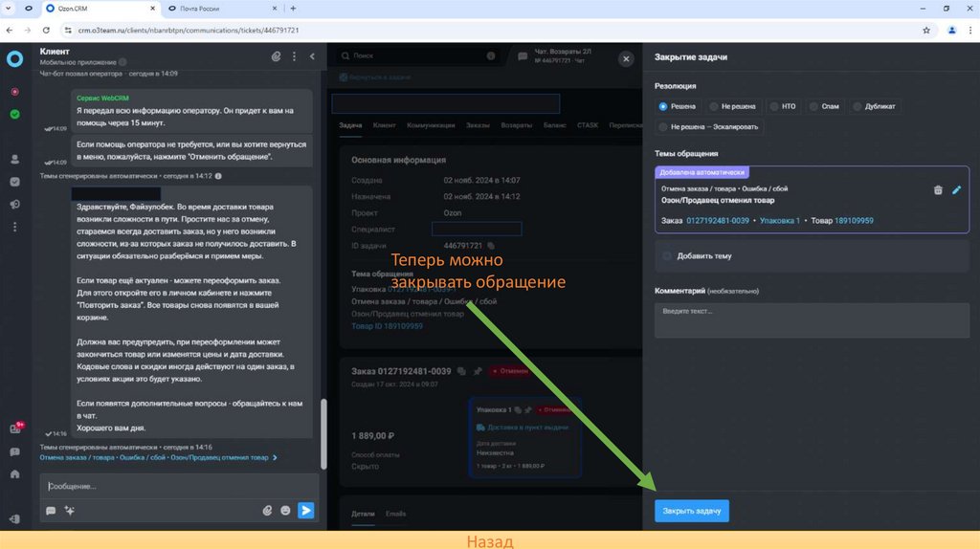Image resolution: width=980 pixels, height=549 pixels.
Task: Go to the home icon in left sidebar
Action: click(x=15, y=474)
